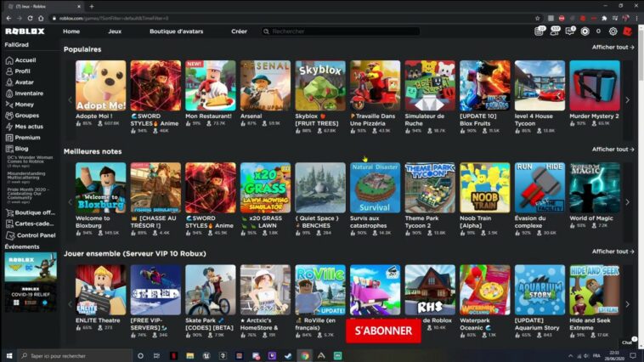
Task: Open File Explorer in the taskbar
Action: (x=189, y=356)
